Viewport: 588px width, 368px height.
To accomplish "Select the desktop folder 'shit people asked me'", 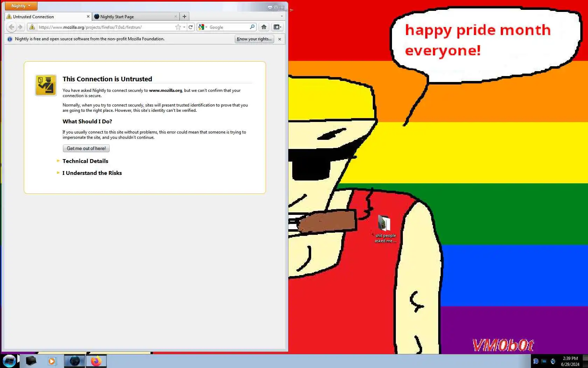I will 385,229.
